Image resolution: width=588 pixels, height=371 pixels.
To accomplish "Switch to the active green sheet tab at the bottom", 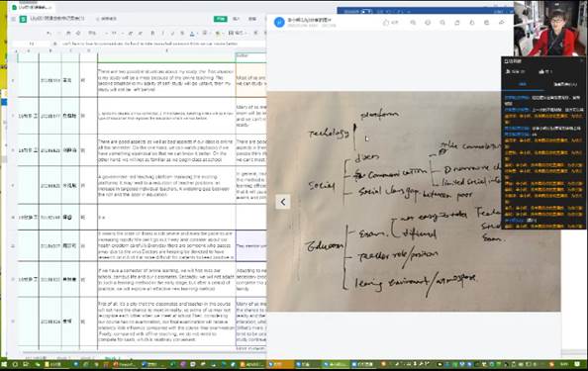I will click(x=111, y=358).
